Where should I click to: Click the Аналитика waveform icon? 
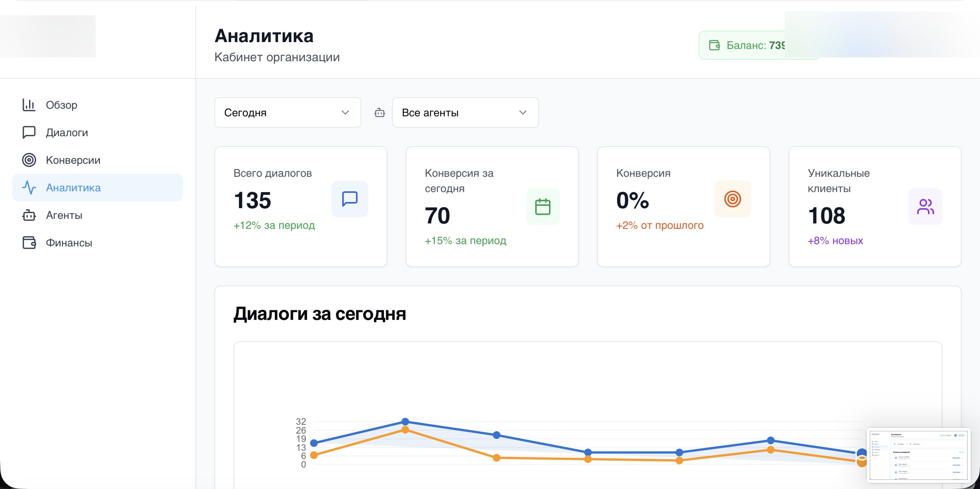click(x=29, y=187)
